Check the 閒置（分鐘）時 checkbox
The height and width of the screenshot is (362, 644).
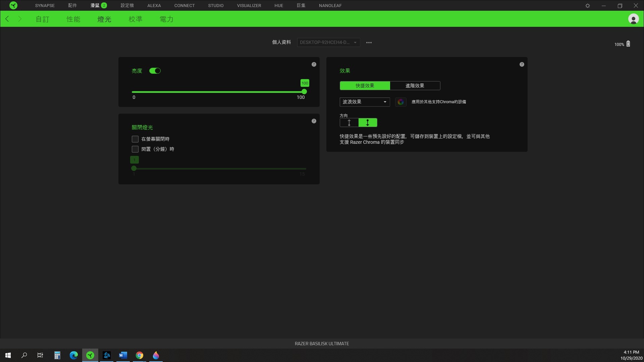(x=135, y=149)
